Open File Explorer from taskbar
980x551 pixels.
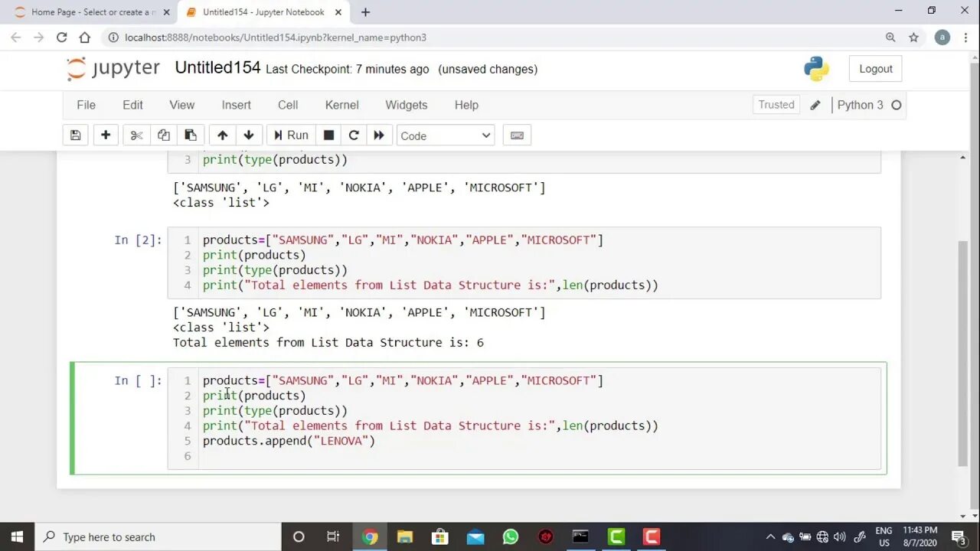tap(404, 536)
